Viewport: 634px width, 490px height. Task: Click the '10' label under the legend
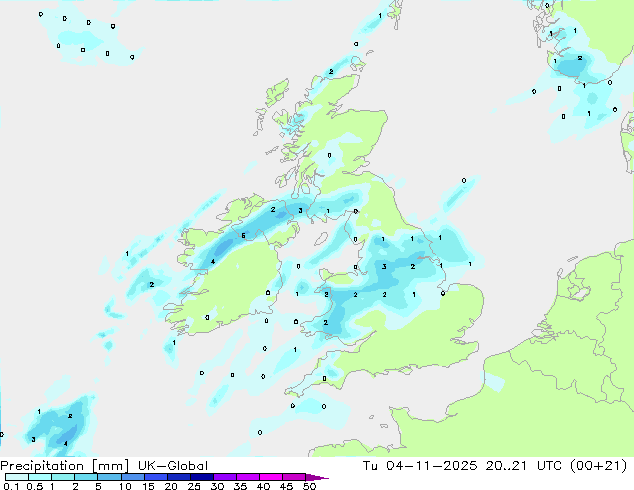tap(125, 486)
